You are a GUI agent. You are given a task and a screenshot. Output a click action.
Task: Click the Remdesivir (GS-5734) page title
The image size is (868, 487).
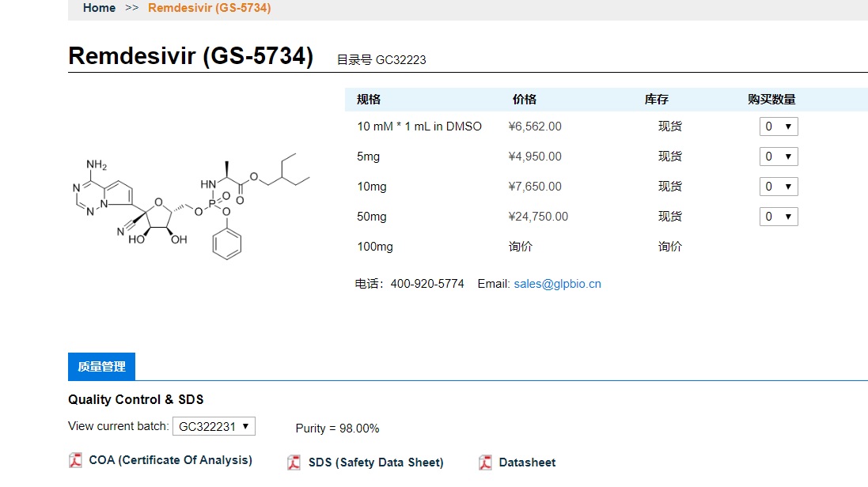[x=191, y=57]
